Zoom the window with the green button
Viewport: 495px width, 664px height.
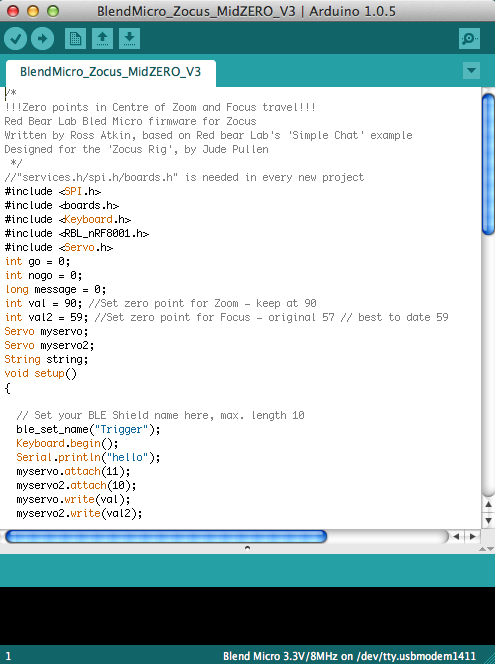53,11
